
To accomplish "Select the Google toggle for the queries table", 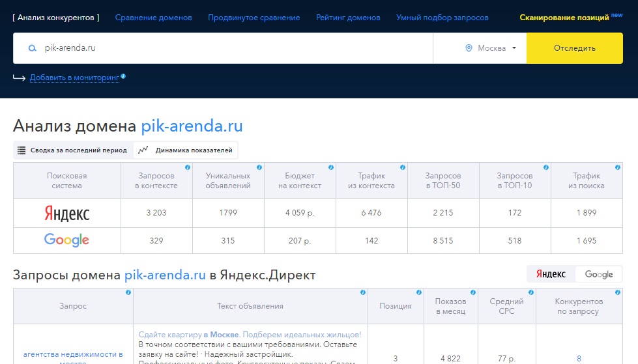I will point(599,274).
